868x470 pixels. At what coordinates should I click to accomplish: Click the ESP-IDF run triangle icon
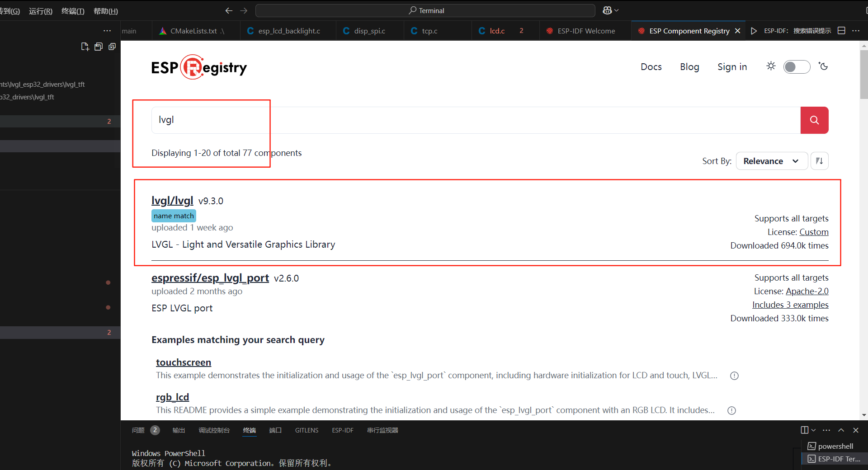pos(754,31)
